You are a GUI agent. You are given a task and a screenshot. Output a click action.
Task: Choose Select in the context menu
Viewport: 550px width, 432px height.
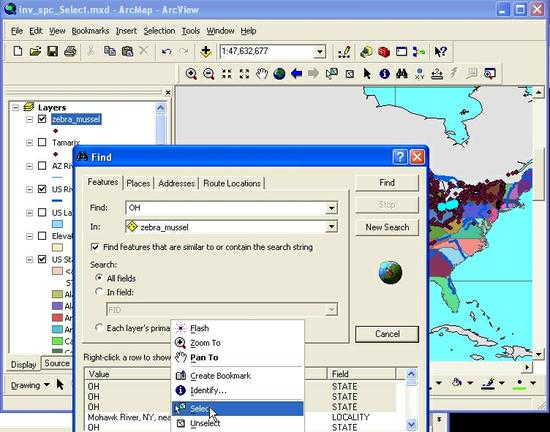coord(237,409)
